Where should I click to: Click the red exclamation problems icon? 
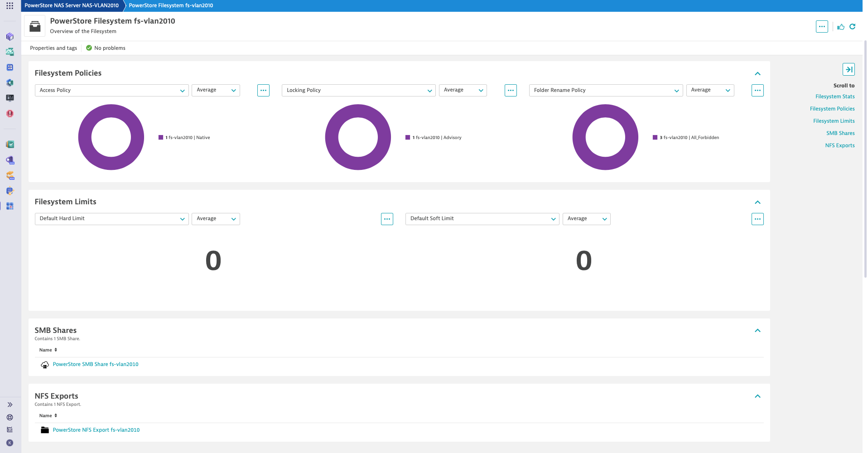click(10, 114)
